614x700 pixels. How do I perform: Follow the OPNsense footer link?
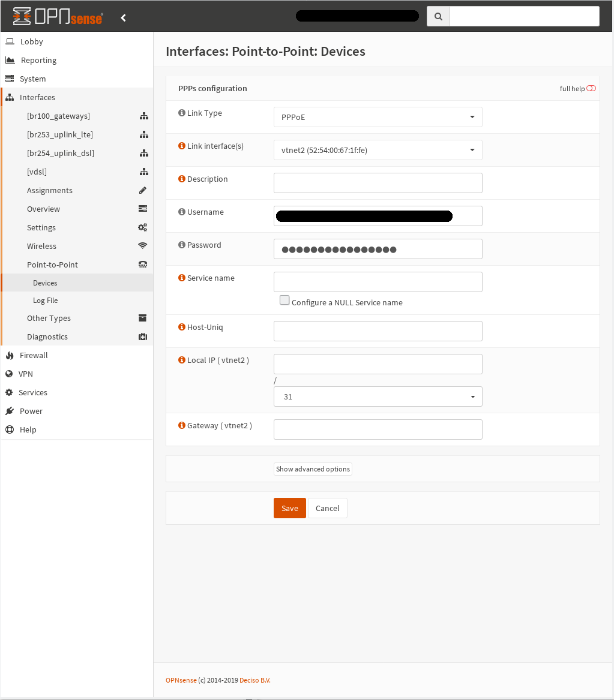click(181, 680)
